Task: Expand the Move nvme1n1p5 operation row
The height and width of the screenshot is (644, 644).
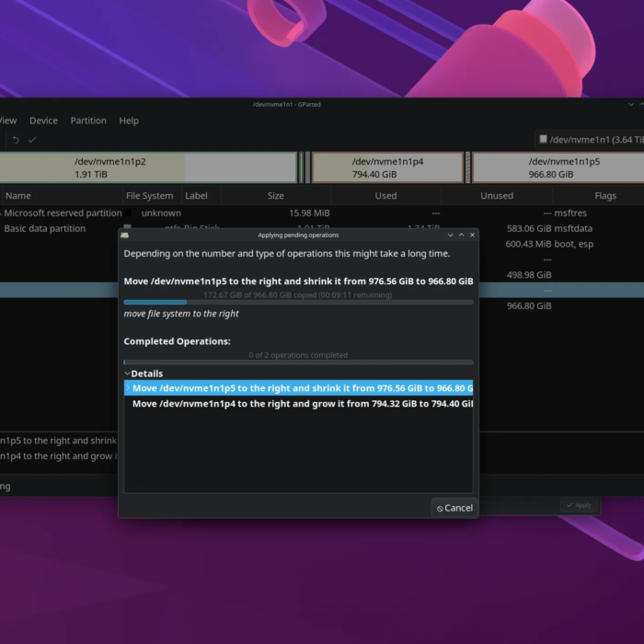Action: pos(128,388)
